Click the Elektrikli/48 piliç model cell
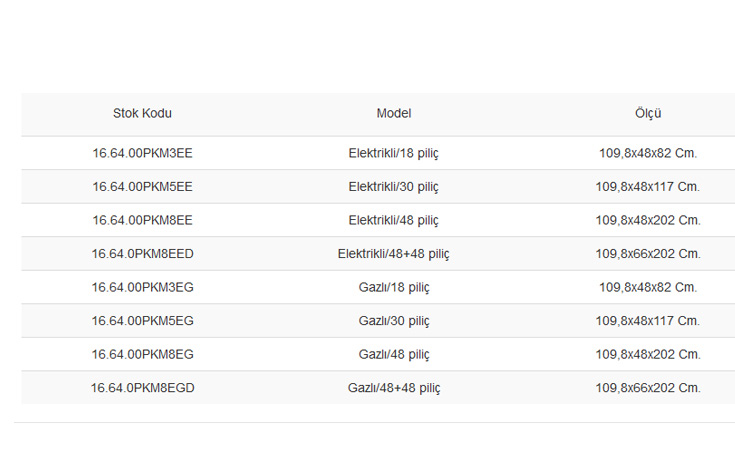Viewport: 735px width, 452px height. coord(394,221)
